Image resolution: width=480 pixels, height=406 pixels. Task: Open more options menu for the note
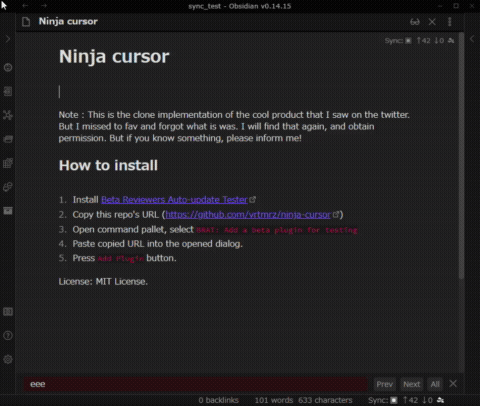click(450, 22)
